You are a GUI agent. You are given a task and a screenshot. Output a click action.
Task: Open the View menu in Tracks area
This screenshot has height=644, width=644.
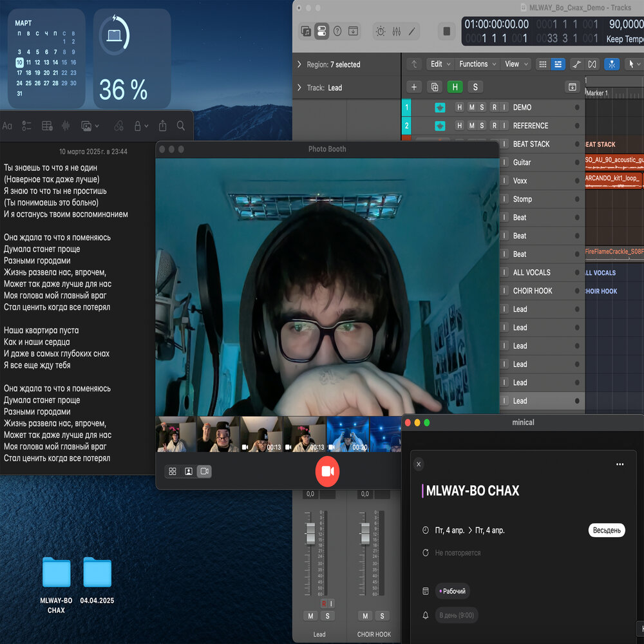coord(515,64)
